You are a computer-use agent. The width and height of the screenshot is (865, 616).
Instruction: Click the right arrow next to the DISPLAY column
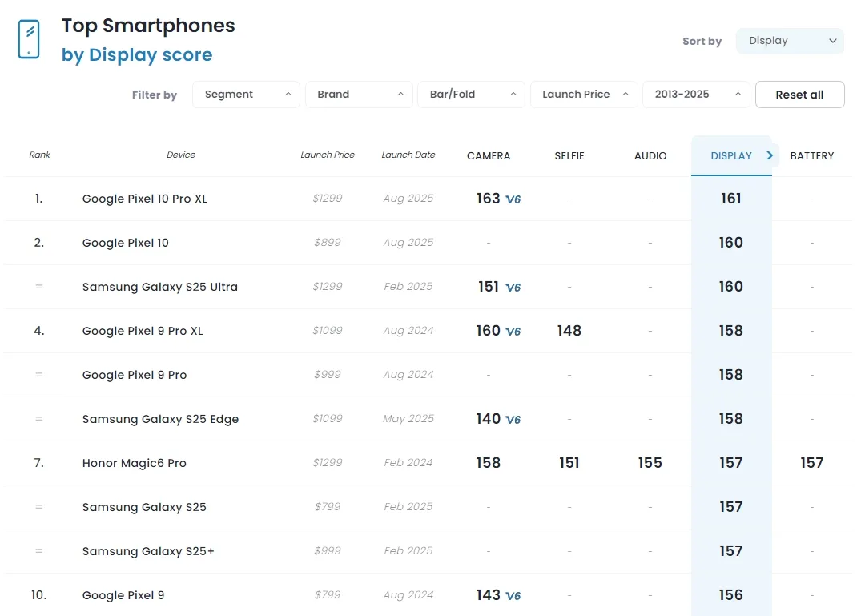tap(770, 155)
